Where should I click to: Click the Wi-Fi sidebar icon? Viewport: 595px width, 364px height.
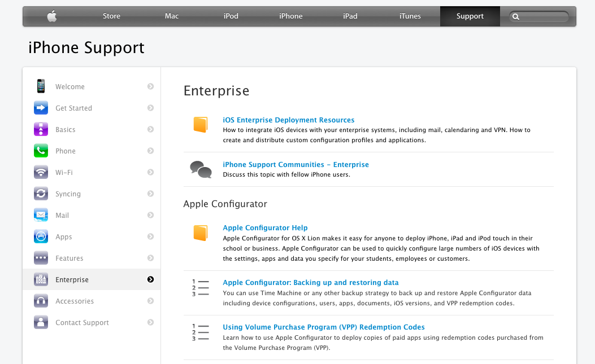tap(41, 173)
